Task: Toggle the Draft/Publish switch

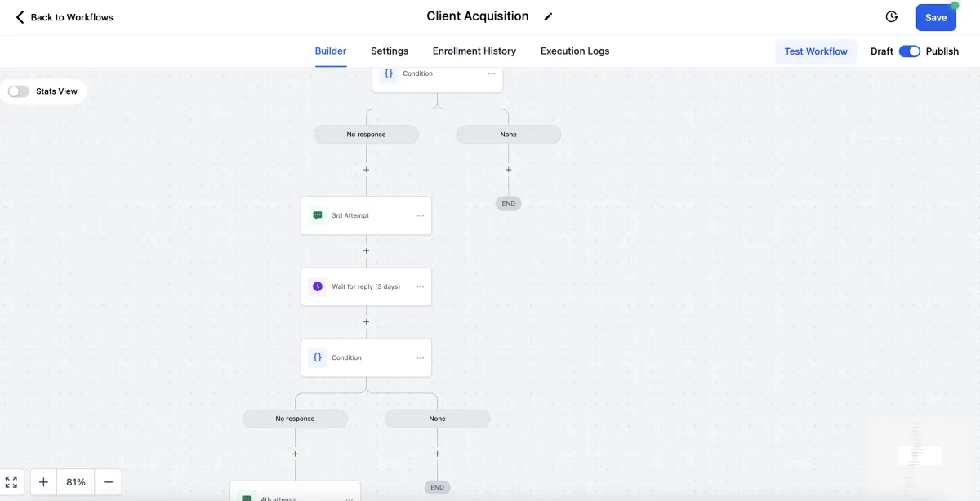Action: tap(909, 51)
